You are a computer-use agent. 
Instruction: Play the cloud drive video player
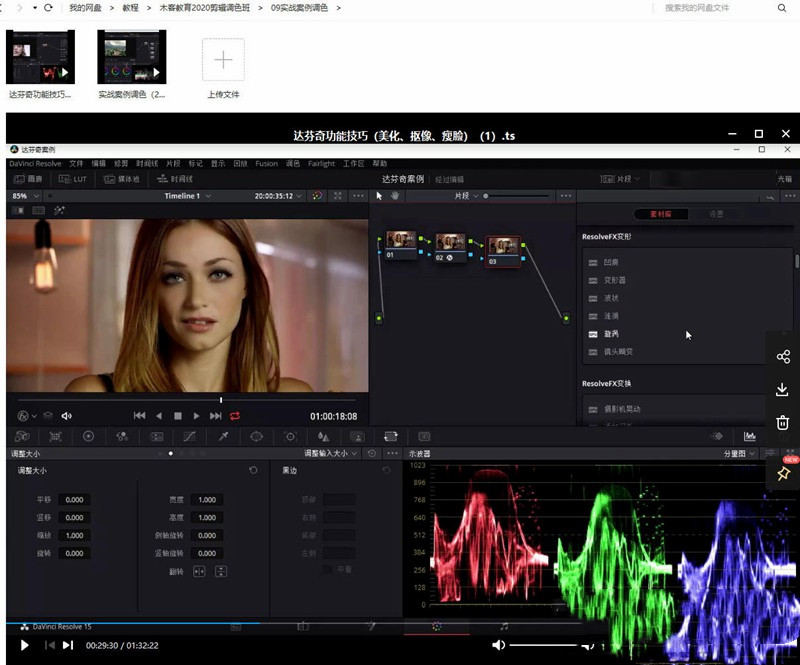24,645
